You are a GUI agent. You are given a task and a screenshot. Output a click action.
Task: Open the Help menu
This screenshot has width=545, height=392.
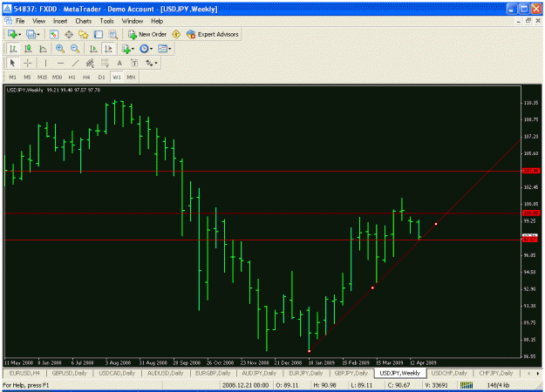[157, 21]
